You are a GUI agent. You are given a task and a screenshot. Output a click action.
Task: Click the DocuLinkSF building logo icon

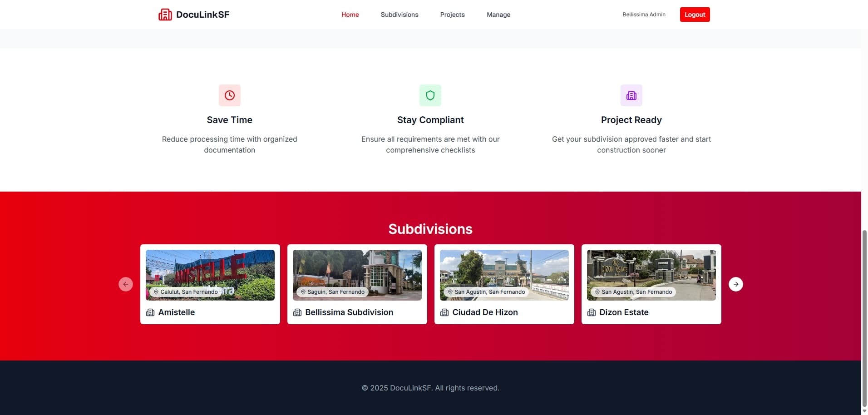coord(165,15)
